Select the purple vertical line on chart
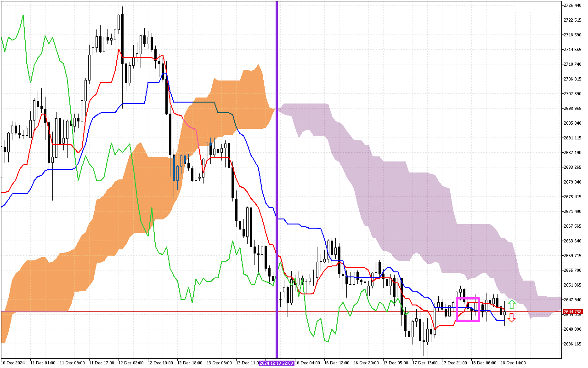Screen dimensions: 588x368 pos(277,138)
